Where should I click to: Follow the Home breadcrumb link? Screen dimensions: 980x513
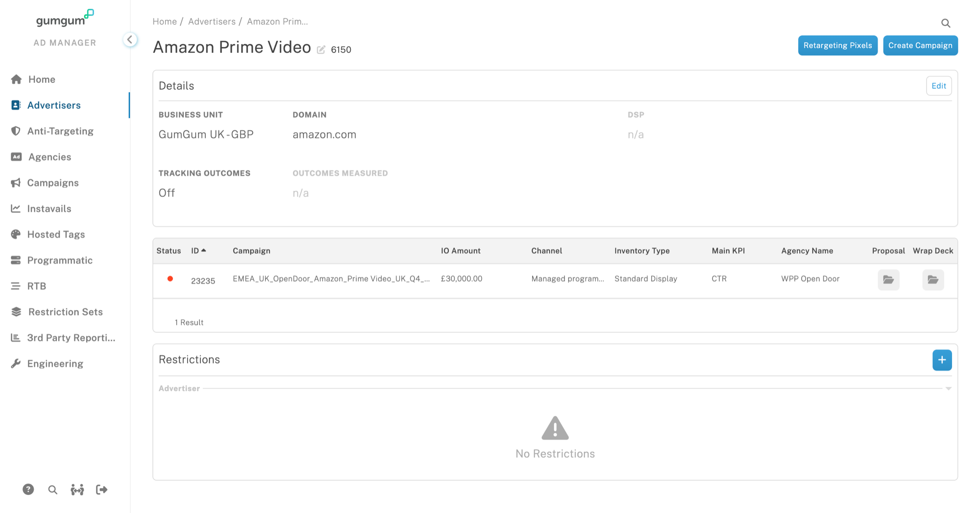(x=165, y=22)
